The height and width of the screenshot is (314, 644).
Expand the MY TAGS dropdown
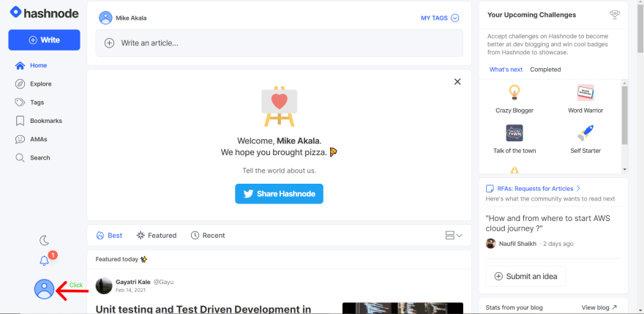click(x=440, y=18)
